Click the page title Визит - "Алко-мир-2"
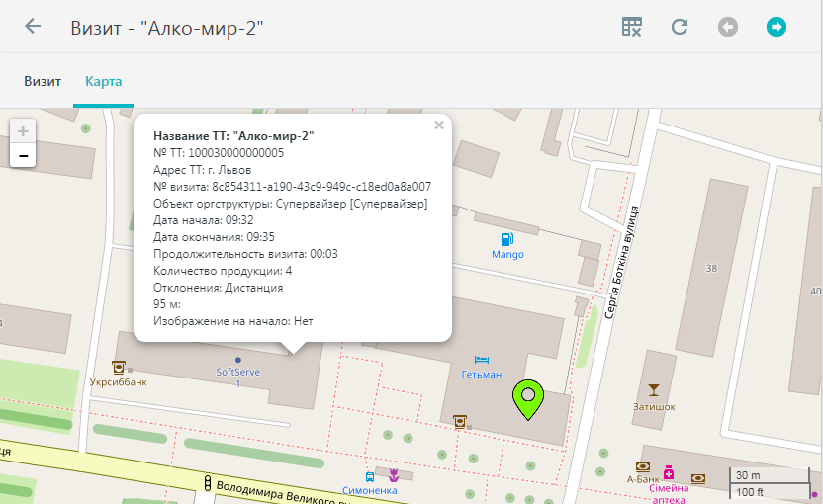This screenshot has height=504, width=823. [x=167, y=28]
